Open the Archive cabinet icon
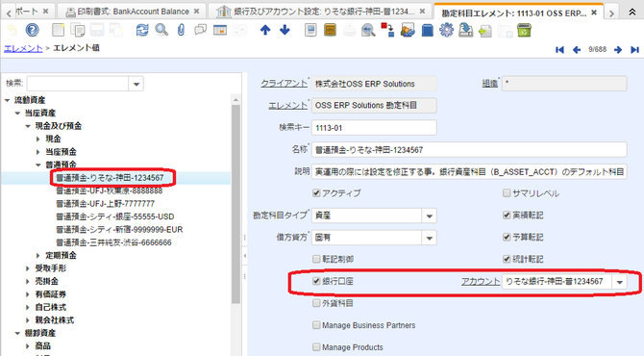644x356 pixels. [330, 30]
